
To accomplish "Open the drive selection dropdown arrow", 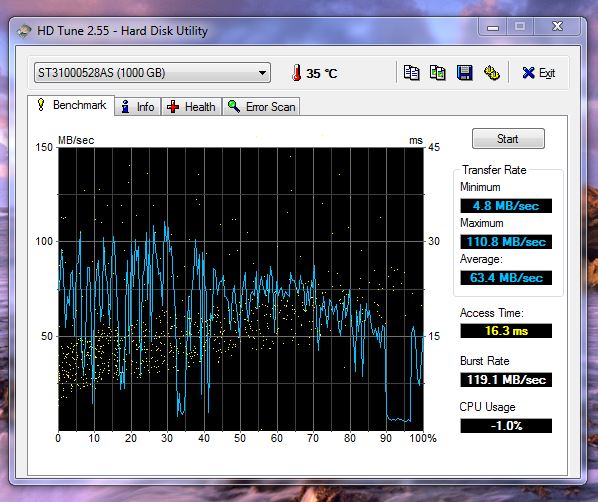I will click(x=262, y=72).
